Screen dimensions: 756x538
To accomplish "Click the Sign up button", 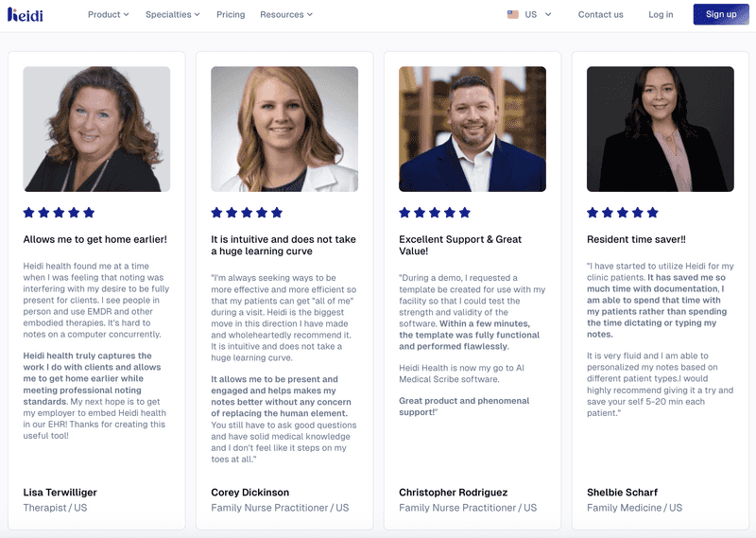I will (x=721, y=14).
